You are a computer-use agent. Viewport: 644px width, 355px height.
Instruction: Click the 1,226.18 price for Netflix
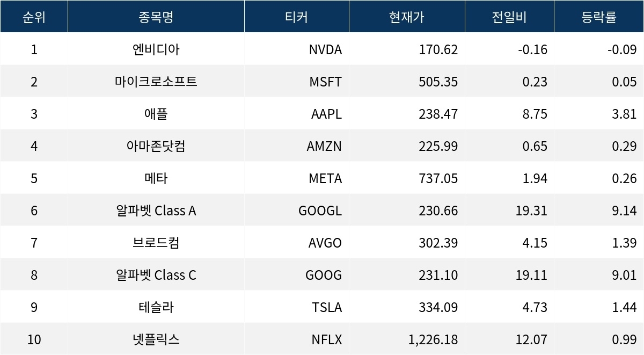tap(433, 339)
